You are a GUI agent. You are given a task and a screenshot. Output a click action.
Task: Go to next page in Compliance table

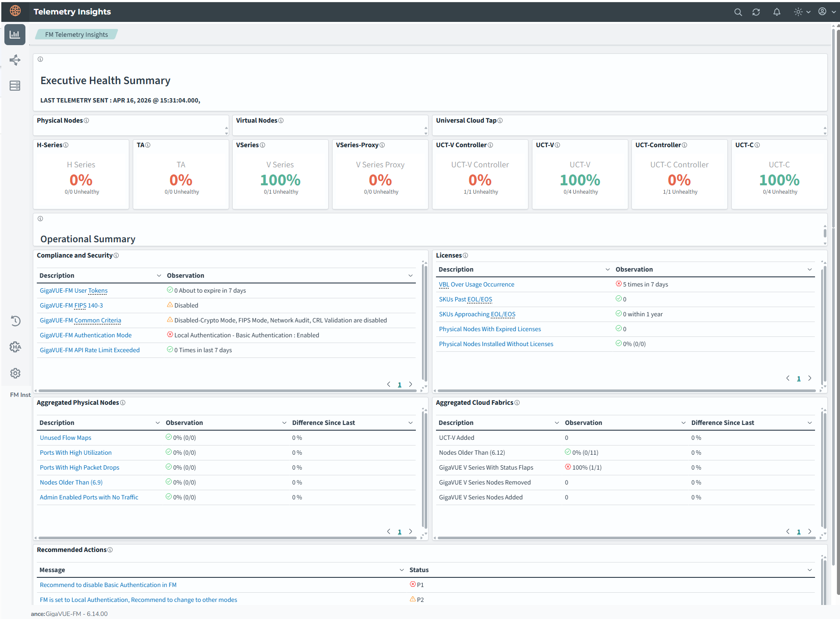tap(411, 384)
